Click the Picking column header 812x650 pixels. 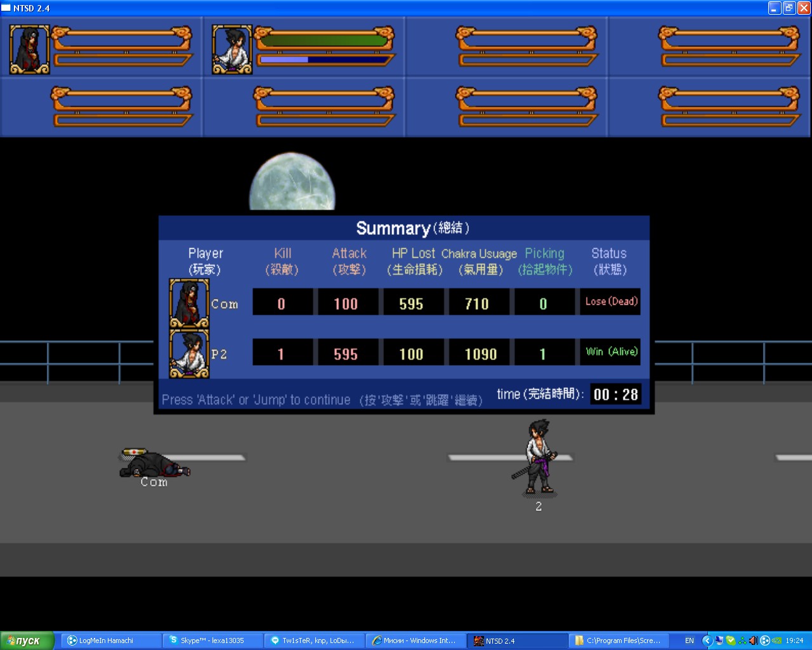pos(545,261)
